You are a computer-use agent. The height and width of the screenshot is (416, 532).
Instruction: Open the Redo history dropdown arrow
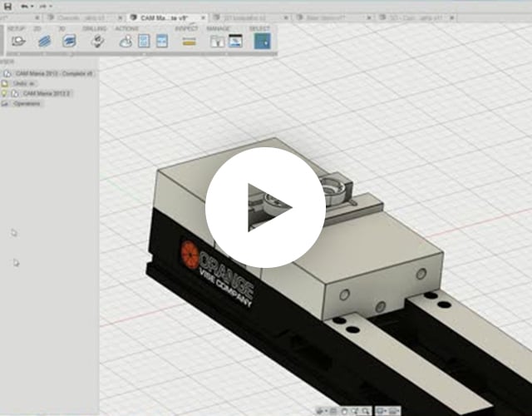(x=50, y=7)
